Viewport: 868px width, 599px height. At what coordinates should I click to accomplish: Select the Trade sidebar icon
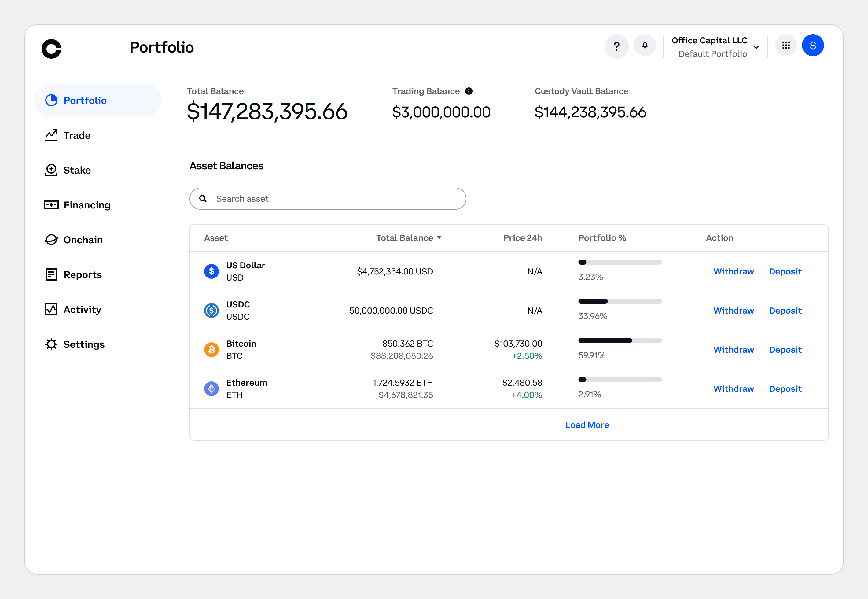[52, 135]
